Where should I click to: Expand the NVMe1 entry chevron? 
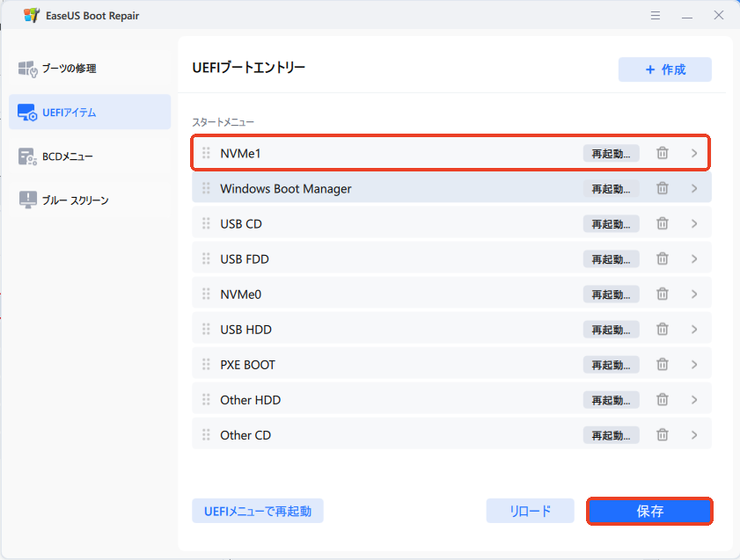tap(694, 153)
